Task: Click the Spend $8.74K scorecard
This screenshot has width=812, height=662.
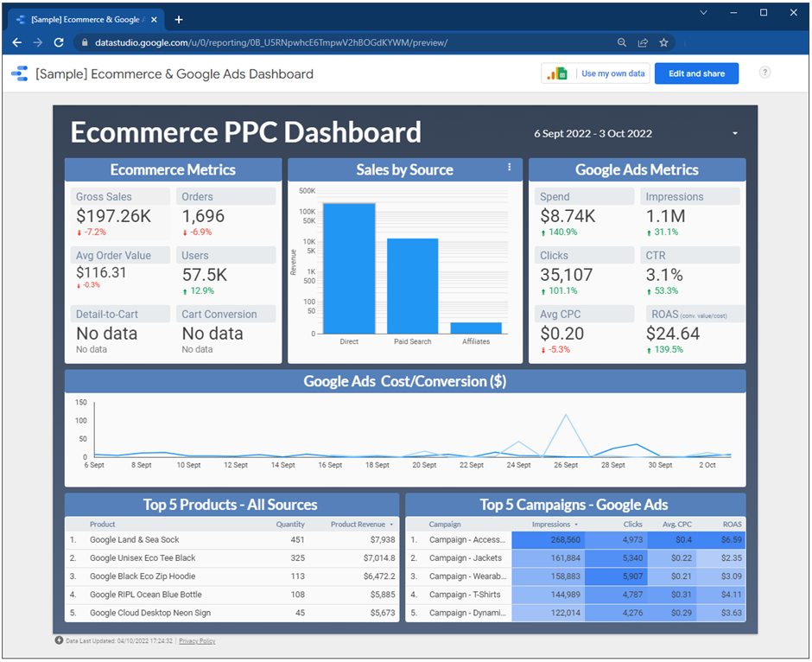Action: tap(584, 213)
